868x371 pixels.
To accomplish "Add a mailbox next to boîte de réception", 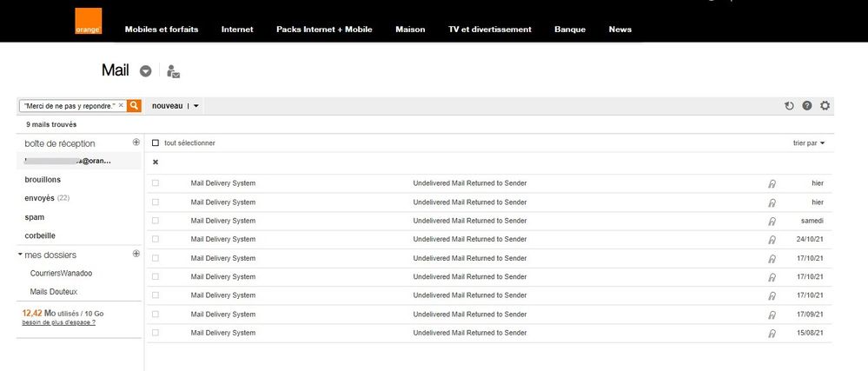I will pyautogui.click(x=136, y=142).
